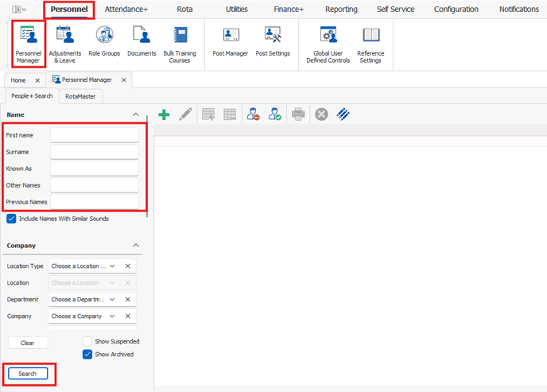Switch to the Home document tab
547x392 pixels.
(18, 80)
